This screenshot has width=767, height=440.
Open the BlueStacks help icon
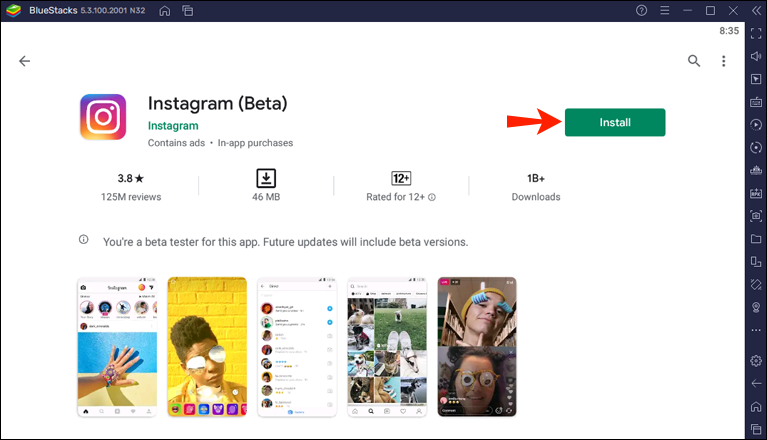[641, 10]
